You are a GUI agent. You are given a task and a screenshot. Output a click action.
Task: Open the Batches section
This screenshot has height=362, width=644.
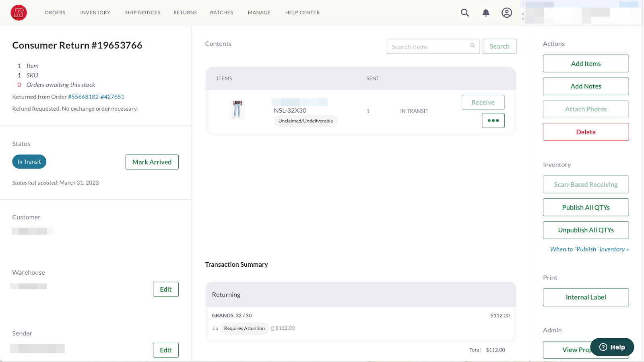click(x=221, y=12)
